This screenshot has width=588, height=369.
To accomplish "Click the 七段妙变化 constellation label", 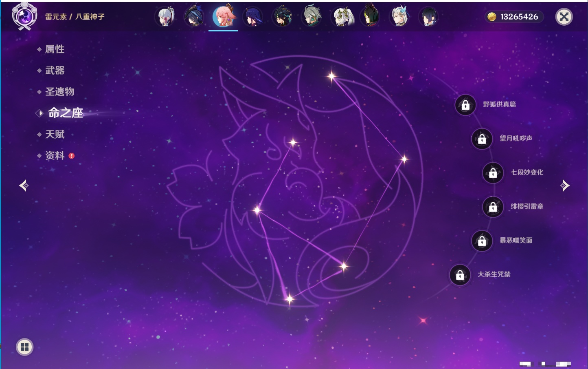I will pos(527,172).
